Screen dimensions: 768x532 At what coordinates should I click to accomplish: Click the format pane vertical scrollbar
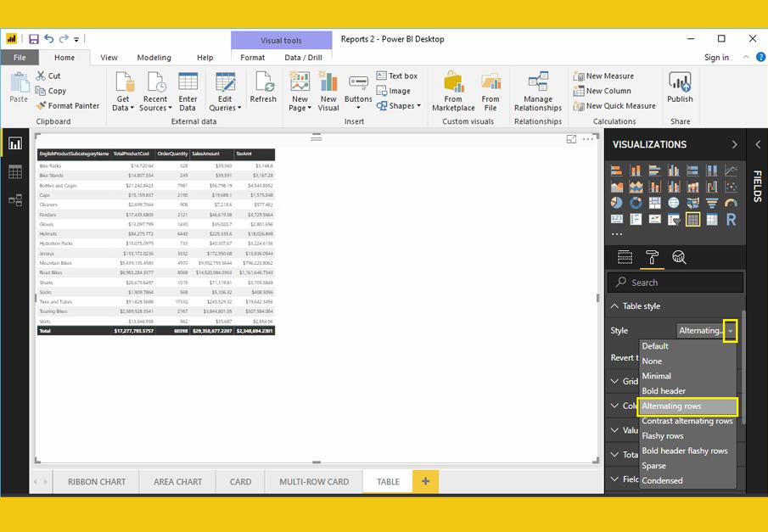pos(744,367)
